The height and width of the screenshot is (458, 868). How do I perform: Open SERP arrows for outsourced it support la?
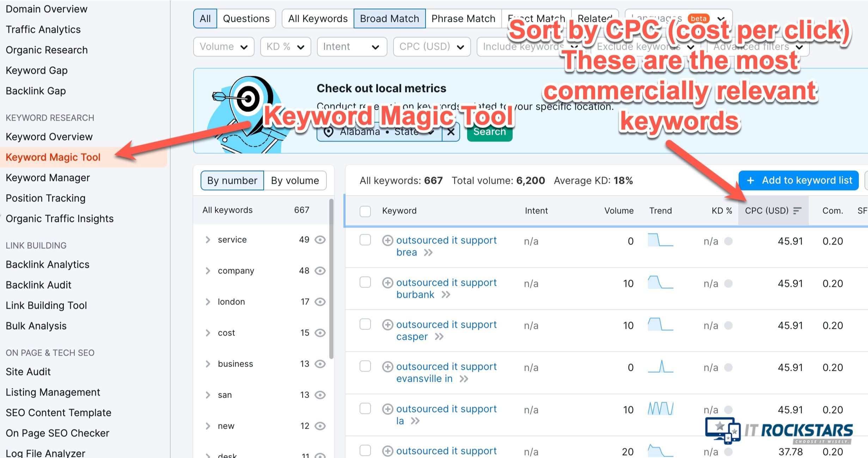(x=415, y=421)
